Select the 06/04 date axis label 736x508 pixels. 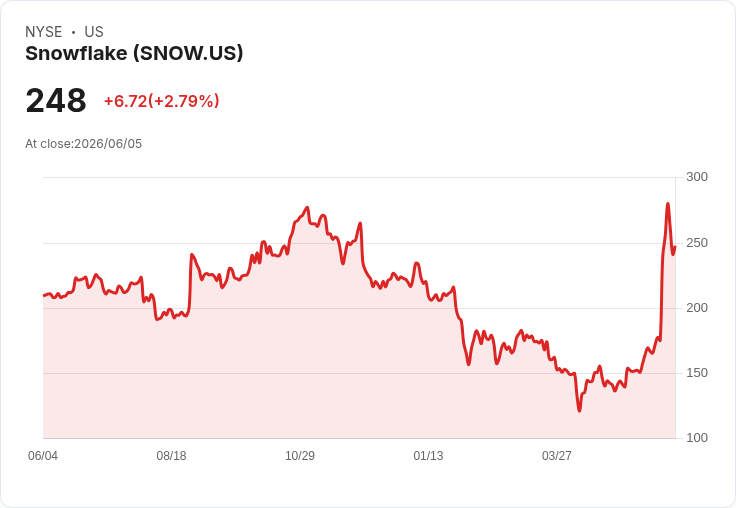tap(43, 455)
